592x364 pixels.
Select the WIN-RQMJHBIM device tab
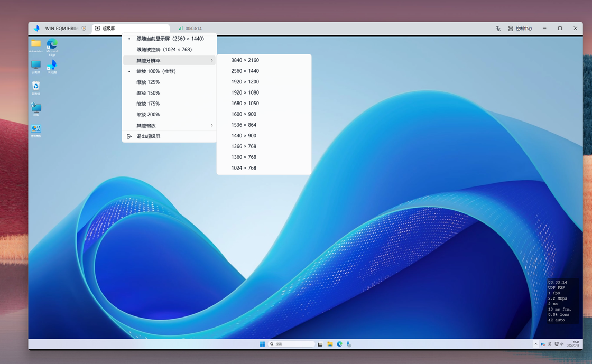(x=61, y=29)
